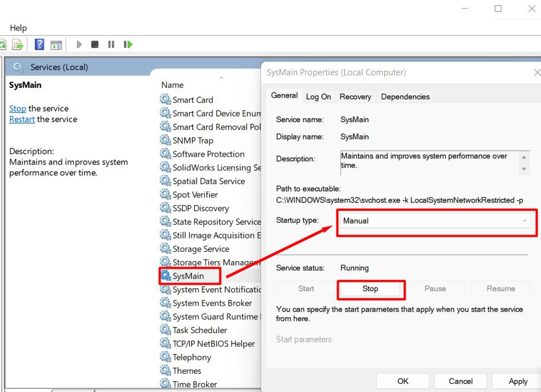Click the Restart Service toolbar icon
Viewport: 541px width, 392px height.
pos(127,45)
